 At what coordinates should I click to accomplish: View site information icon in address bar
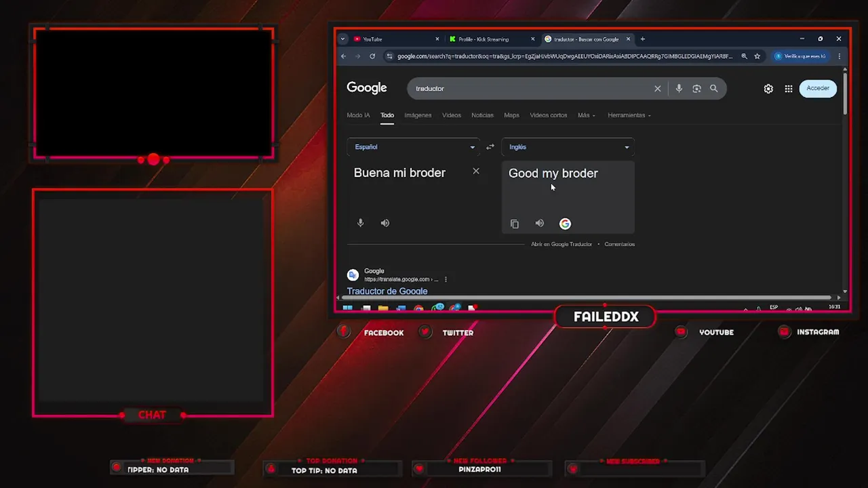[x=389, y=56]
